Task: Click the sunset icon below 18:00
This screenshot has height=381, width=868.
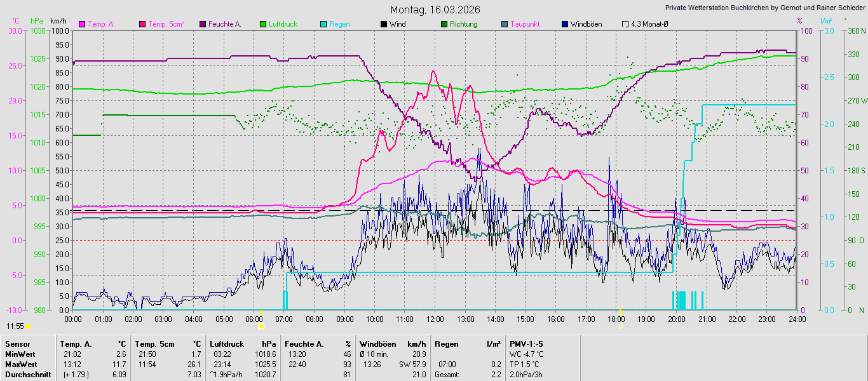Action: click(x=621, y=326)
